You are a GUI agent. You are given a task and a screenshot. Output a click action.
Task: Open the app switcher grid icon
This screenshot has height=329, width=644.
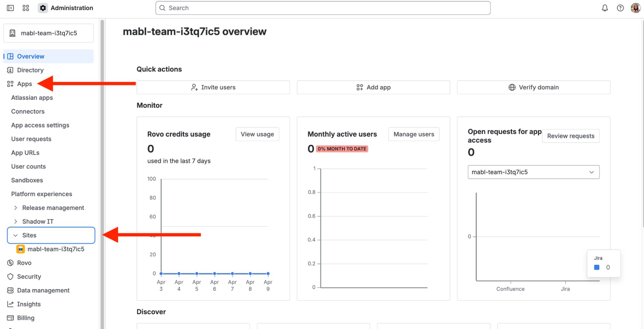[x=26, y=8]
